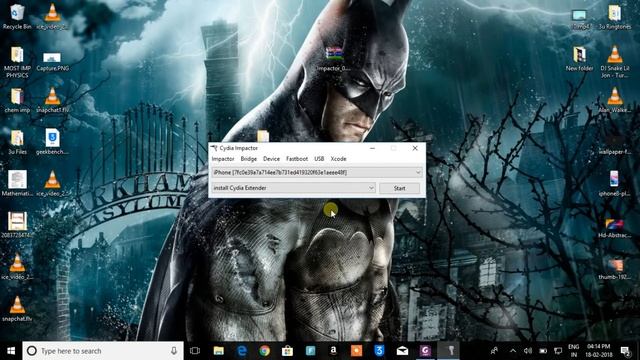Click the ENG IN language indicator

pyautogui.click(x=573, y=351)
